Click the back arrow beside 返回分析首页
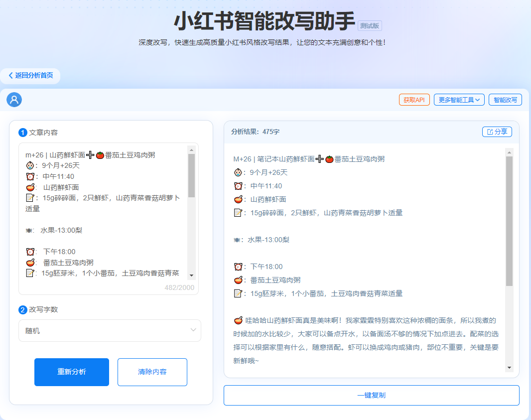Image resolution: width=531 pixels, height=420 pixels. 11,75
